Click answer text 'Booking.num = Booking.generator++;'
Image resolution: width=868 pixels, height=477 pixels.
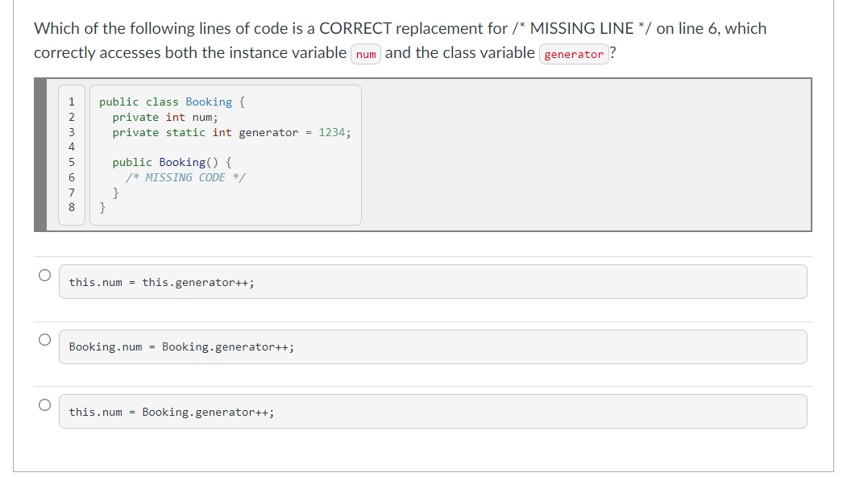(x=181, y=347)
